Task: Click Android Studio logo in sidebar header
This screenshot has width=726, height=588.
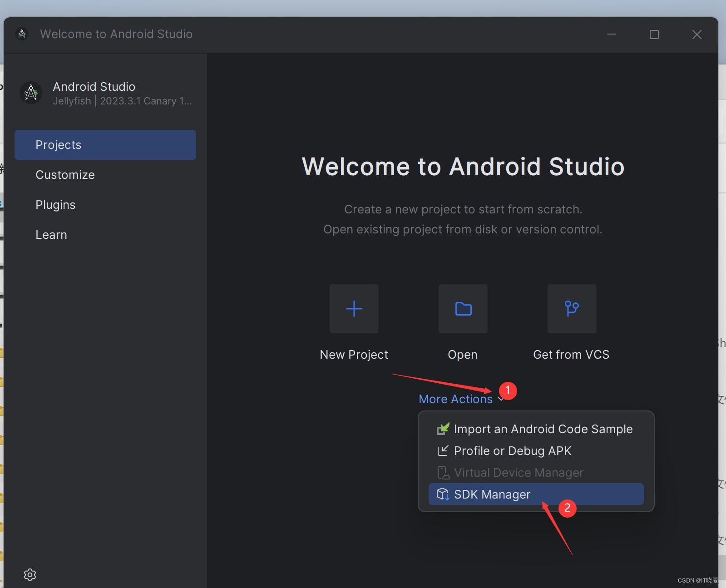Action: coord(31,93)
